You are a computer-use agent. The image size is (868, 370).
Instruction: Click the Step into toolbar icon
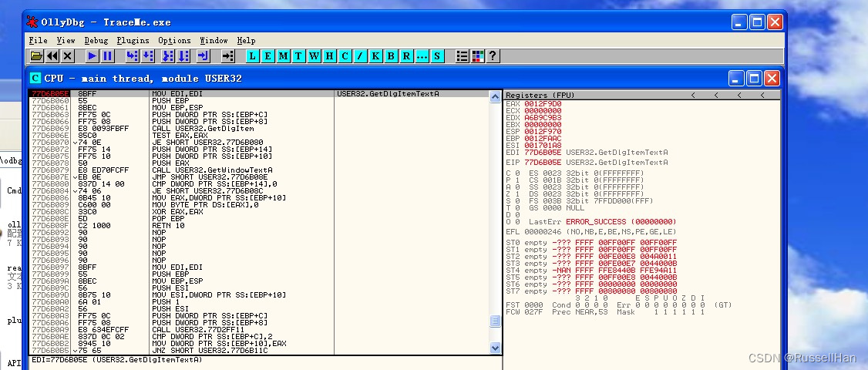click(x=133, y=56)
